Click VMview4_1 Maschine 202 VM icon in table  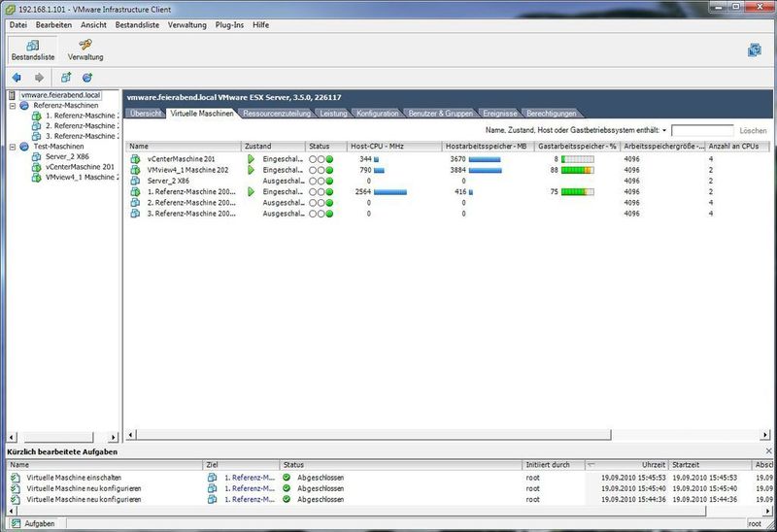pos(135,170)
